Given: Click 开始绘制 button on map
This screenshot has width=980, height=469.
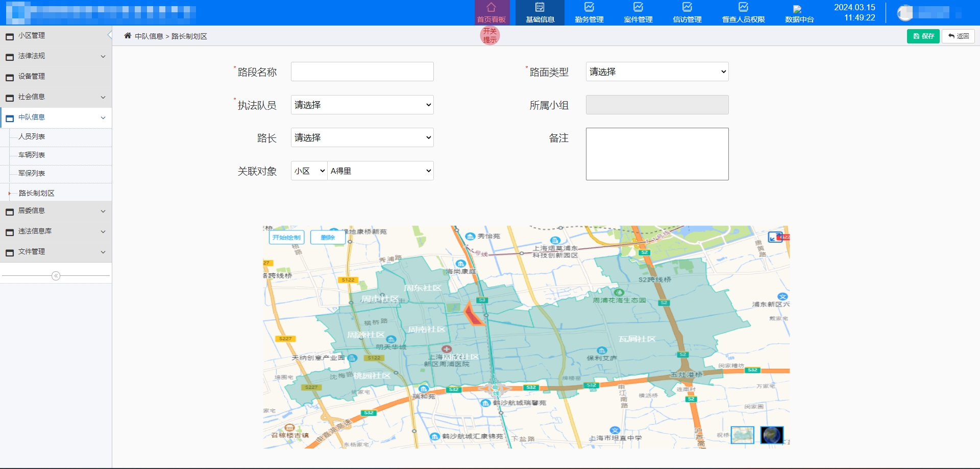Looking at the screenshot, I should [x=286, y=237].
